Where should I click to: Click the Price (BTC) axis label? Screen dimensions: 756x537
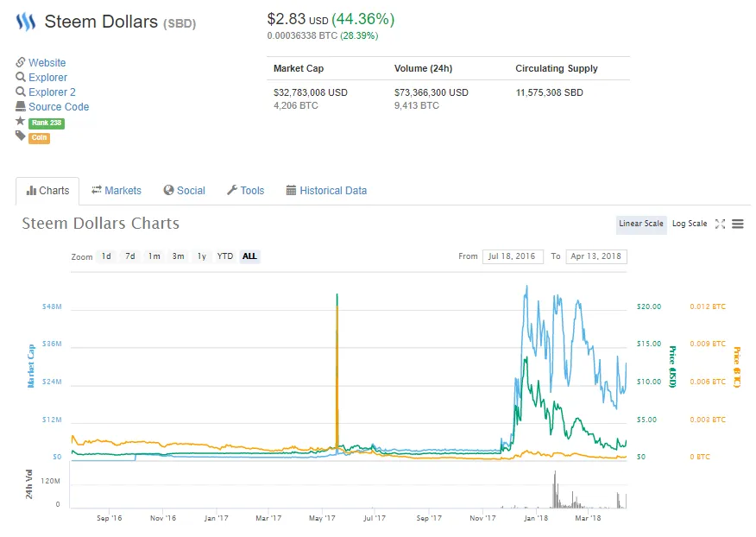(737, 367)
